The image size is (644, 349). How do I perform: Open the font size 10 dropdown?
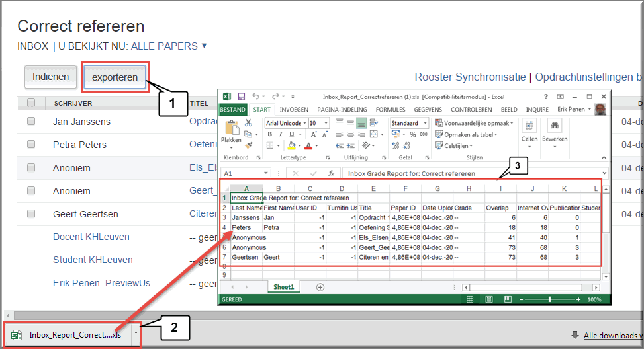(x=326, y=123)
